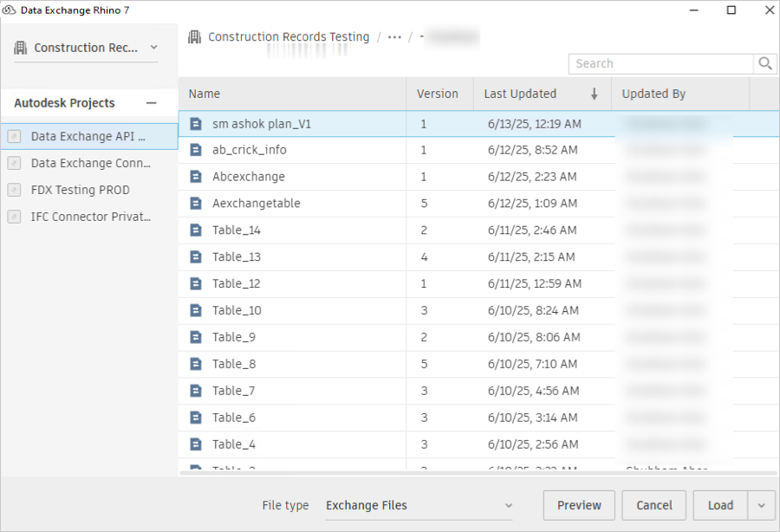The width and height of the screenshot is (780, 532).
Task: Sort by Version column header
Action: (x=439, y=94)
